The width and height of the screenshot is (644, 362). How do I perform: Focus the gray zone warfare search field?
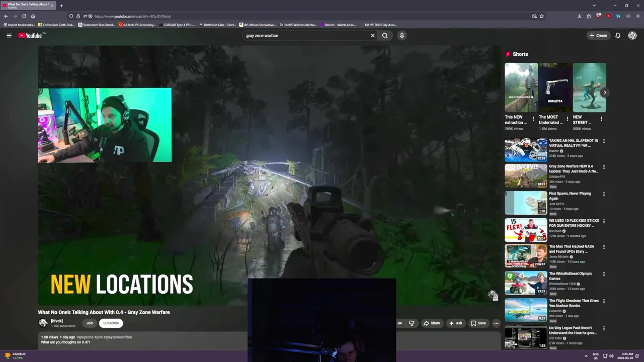click(x=306, y=35)
